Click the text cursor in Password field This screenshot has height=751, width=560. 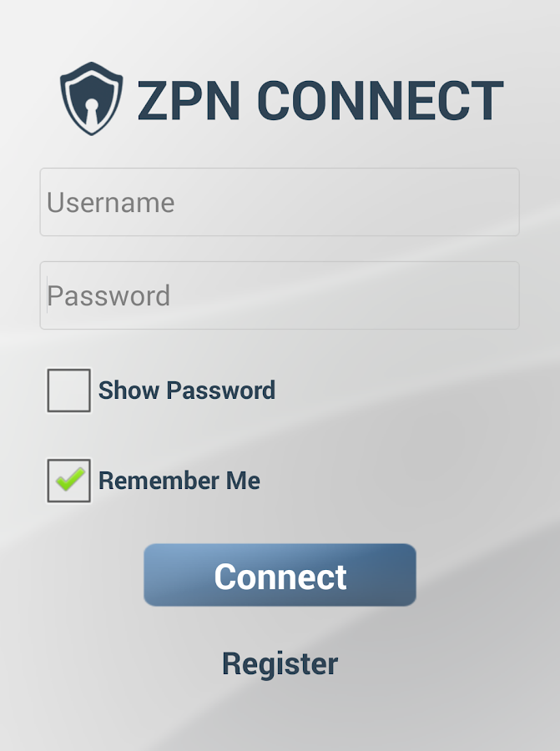47,295
